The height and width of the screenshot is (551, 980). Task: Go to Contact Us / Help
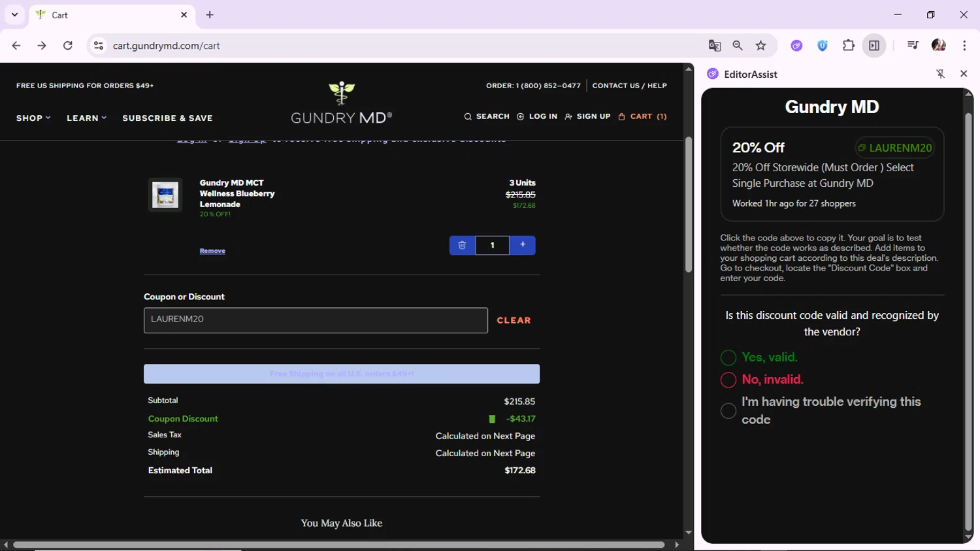[629, 86]
